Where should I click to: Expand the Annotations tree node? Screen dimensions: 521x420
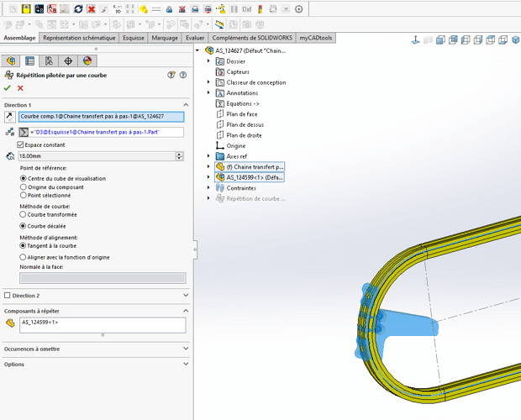point(208,92)
